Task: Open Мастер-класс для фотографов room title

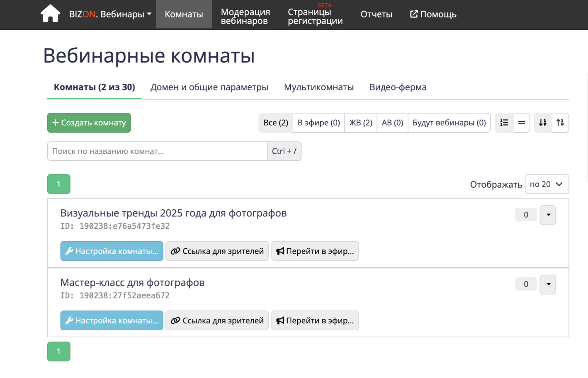Action: pyautogui.click(x=132, y=283)
